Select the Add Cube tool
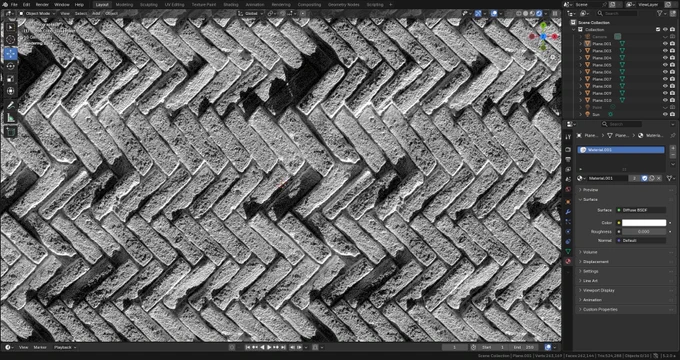The width and height of the screenshot is (680, 360). click(x=10, y=131)
